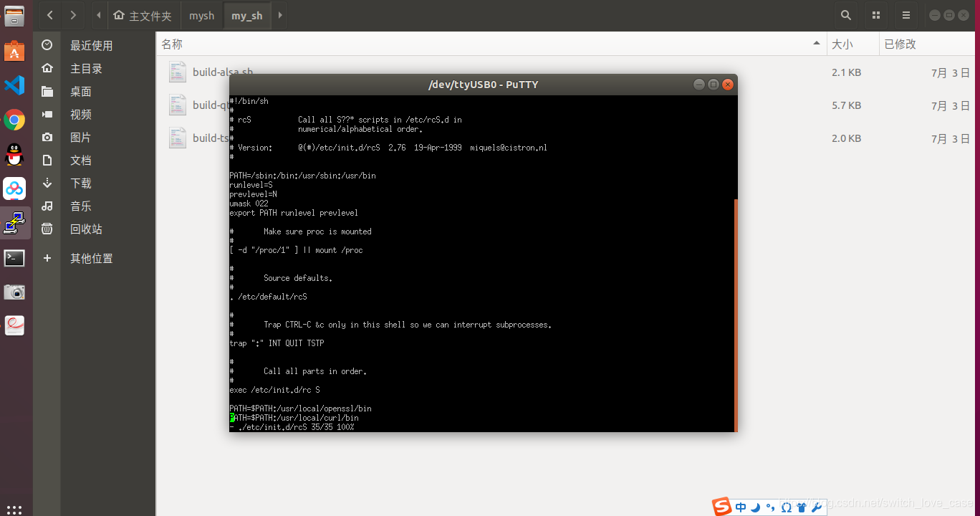The width and height of the screenshot is (980, 516).
Task: Toggle the half/full-width moon icon in Sogou bar
Action: coord(755,507)
